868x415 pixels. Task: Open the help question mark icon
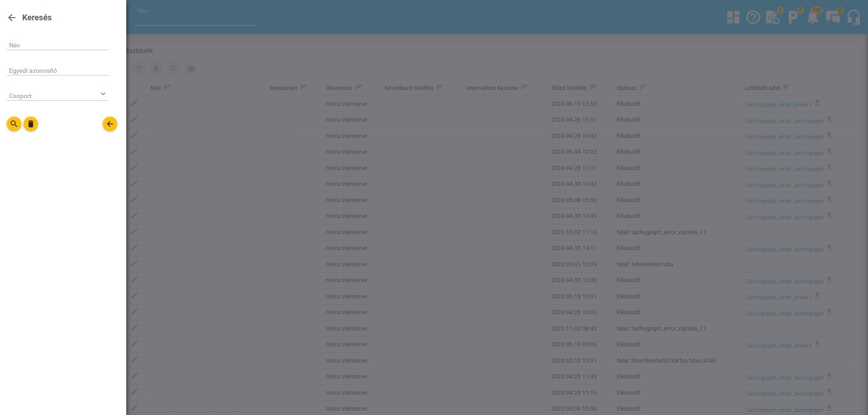pyautogui.click(x=753, y=18)
